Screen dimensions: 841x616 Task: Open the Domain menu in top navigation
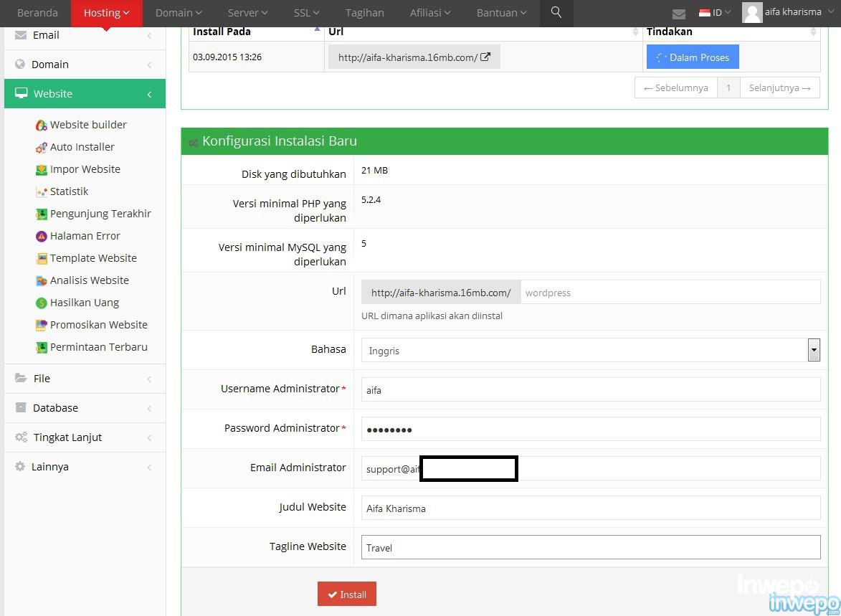(179, 13)
